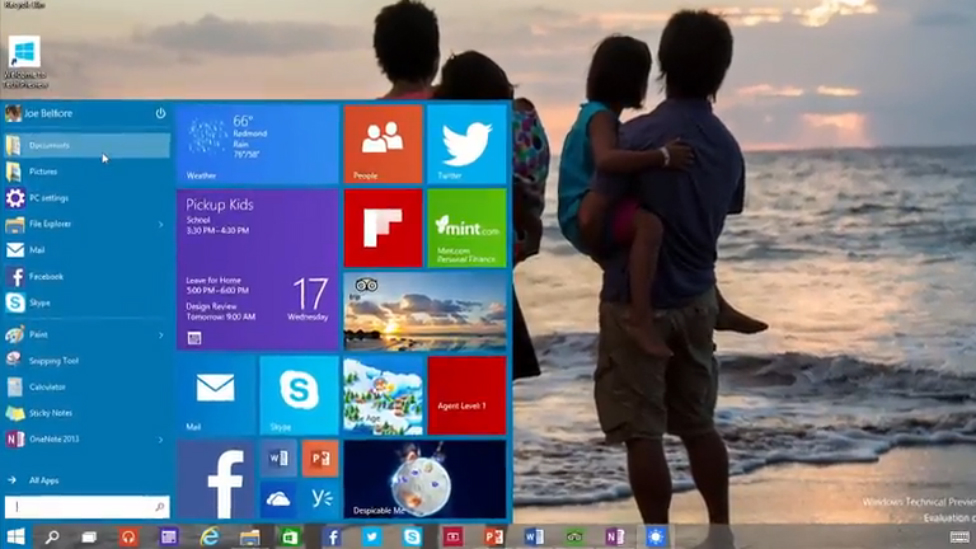Show All Apps in Start menu

click(87, 480)
